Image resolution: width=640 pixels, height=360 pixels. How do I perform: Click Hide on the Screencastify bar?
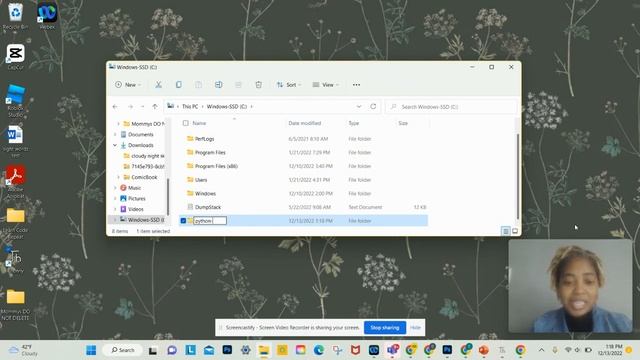coord(415,327)
